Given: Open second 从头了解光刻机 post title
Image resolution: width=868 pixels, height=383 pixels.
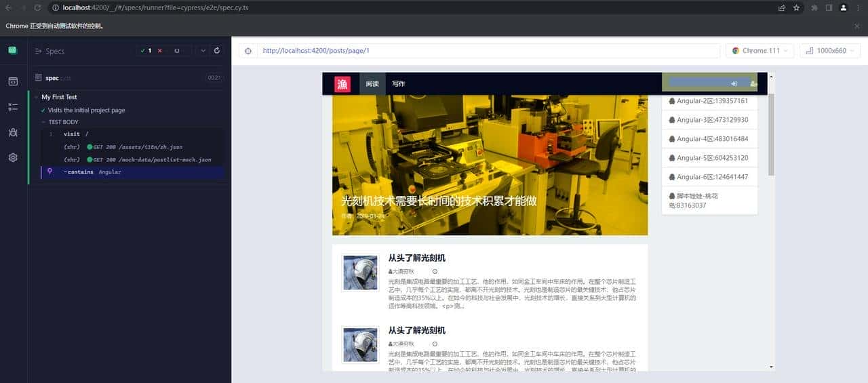Looking at the screenshot, I should click(416, 331).
